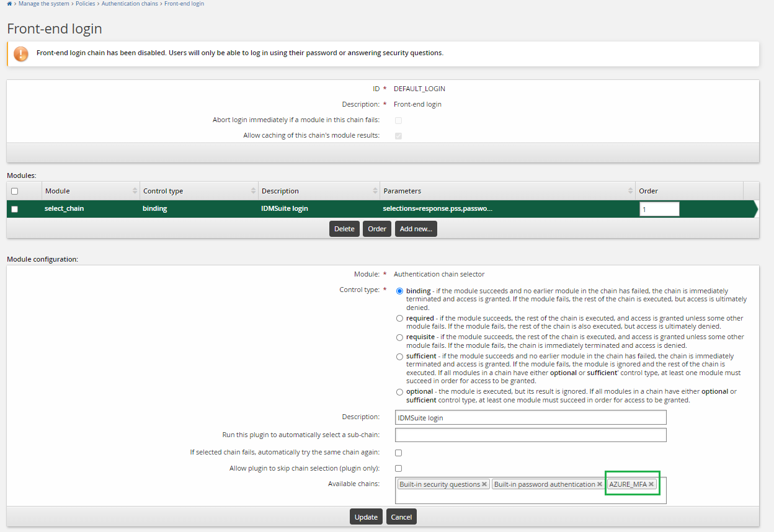This screenshot has height=532, width=774.
Task: Check the select_chain module row checkbox
Action: pos(15,209)
